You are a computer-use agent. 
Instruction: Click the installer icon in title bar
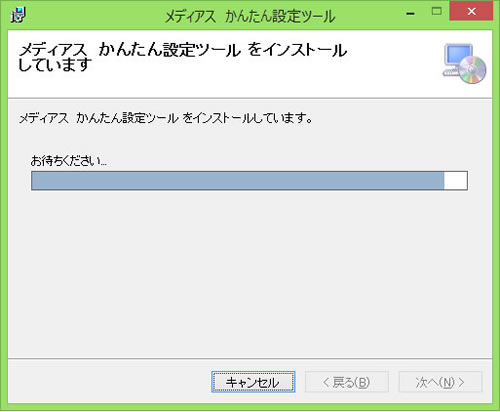click(x=18, y=15)
